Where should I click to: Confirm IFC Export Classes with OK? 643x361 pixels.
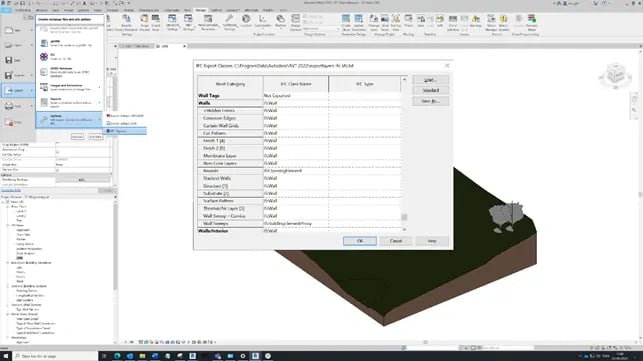pyautogui.click(x=360, y=241)
